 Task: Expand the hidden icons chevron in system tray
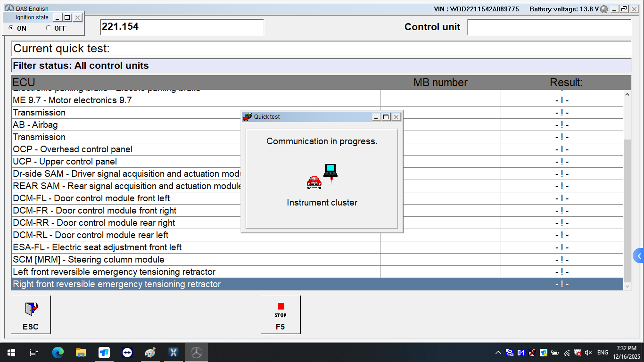497,352
